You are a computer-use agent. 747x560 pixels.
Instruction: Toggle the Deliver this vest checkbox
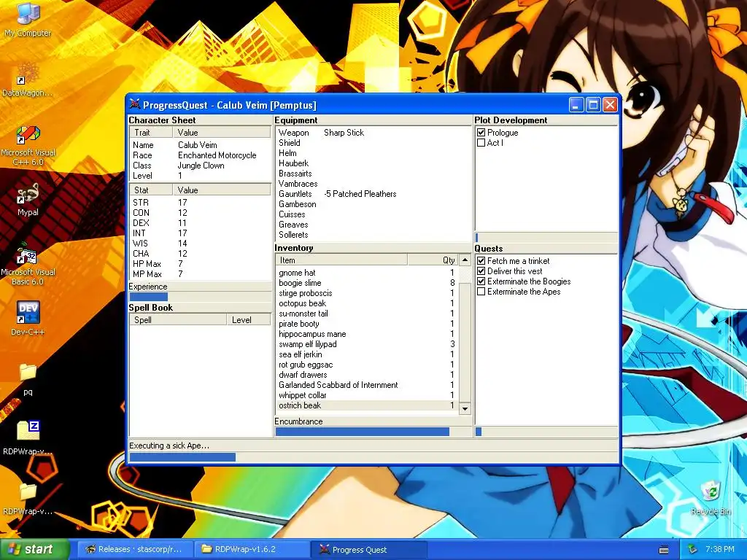481,271
